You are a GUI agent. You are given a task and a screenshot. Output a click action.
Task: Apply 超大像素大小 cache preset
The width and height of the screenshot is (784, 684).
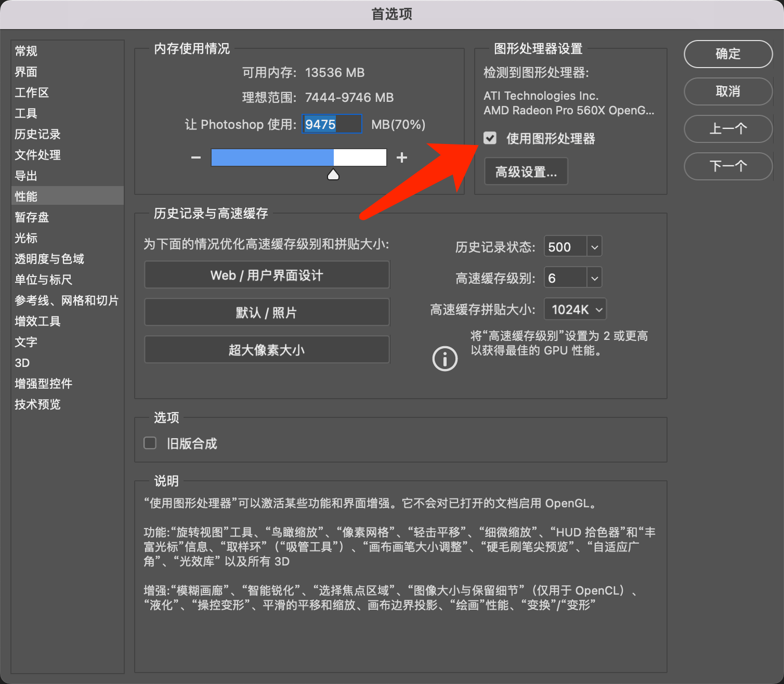click(x=267, y=350)
